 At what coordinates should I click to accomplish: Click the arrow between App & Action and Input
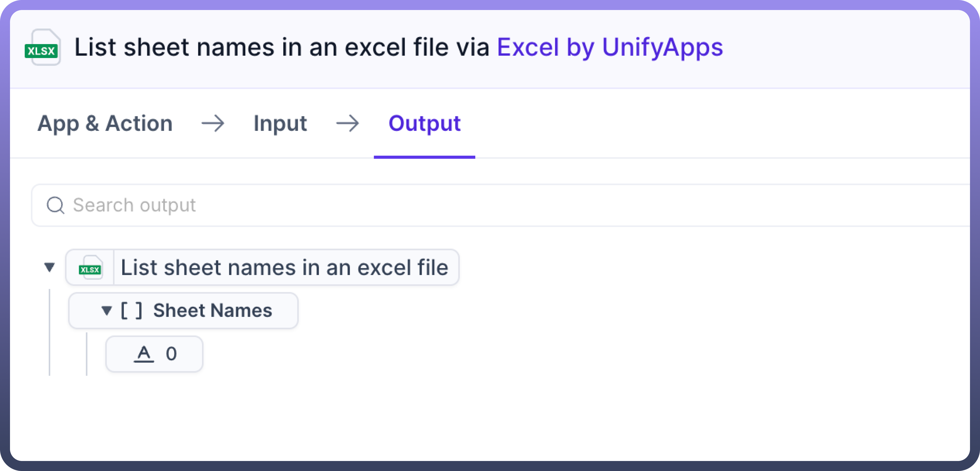pyautogui.click(x=213, y=123)
